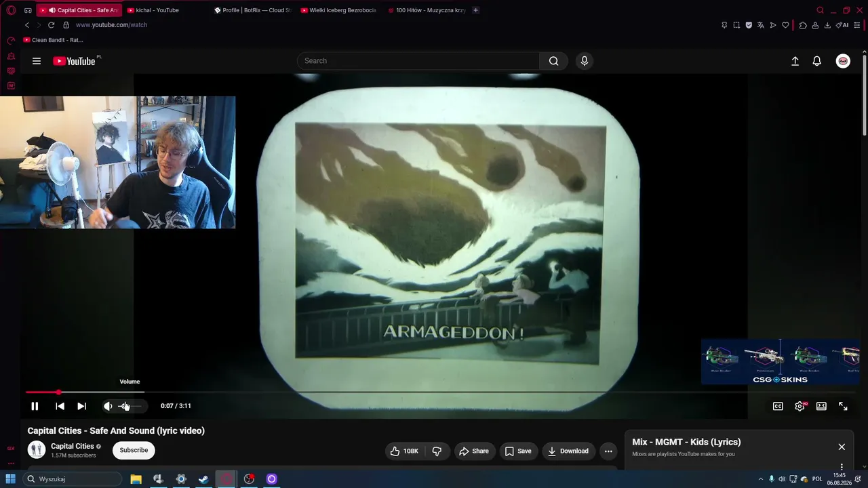Go back in the browser
The height and width of the screenshot is (488, 868).
coord(27,25)
